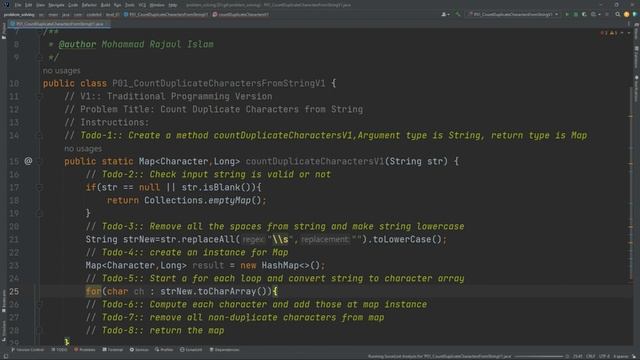
Task: Open the SonarLint tool window
Action: point(191,350)
